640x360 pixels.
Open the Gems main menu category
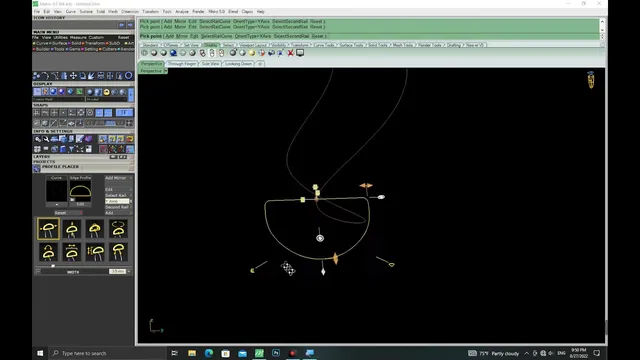pos(74,49)
